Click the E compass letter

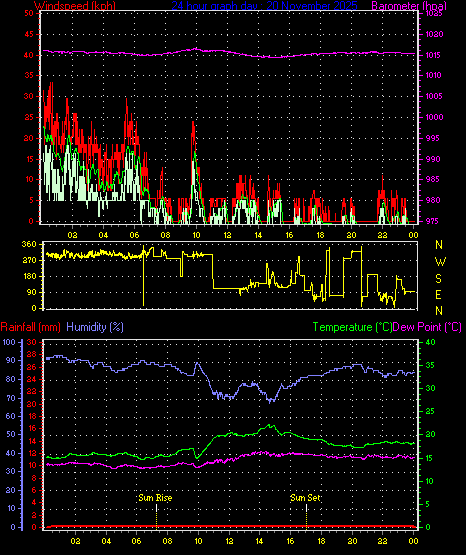(439, 294)
